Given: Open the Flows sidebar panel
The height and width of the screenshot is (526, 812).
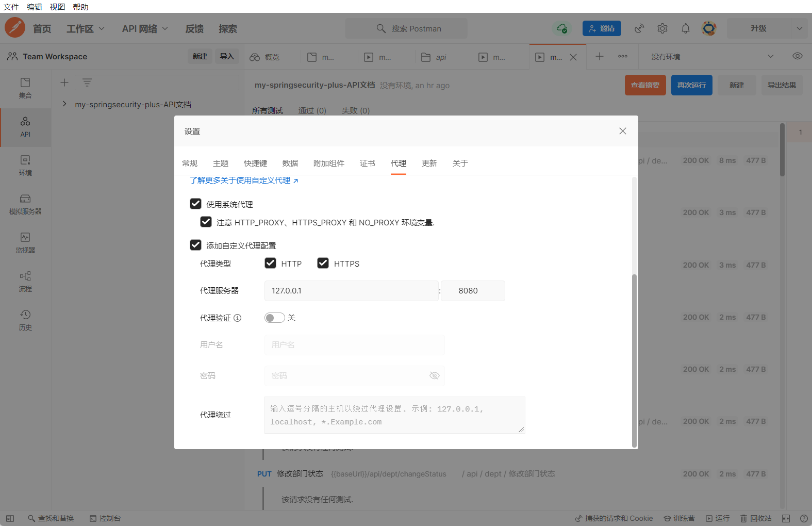Looking at the screenshot, I should pos(25,282).
